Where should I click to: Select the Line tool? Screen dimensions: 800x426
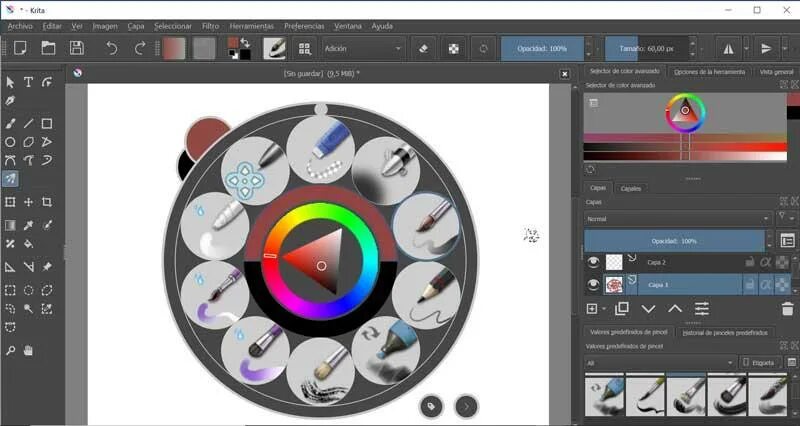[x=29, y=123]
